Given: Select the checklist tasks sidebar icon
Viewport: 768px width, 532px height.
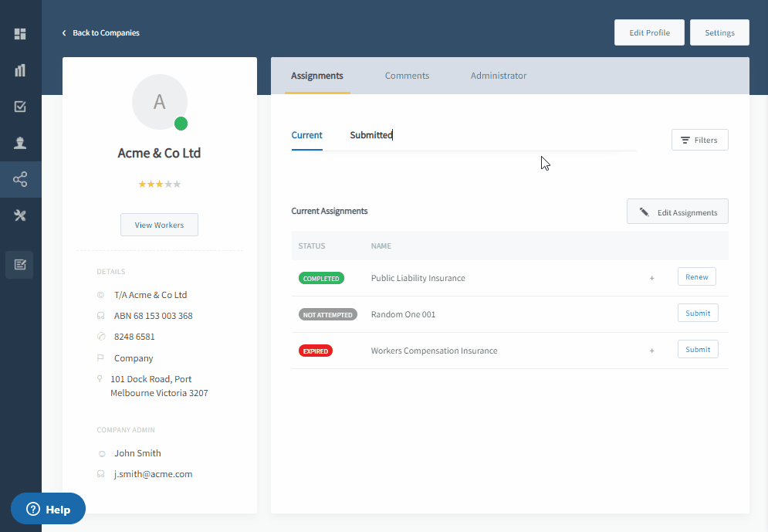Looking at the screenshot, I should 20,107.
